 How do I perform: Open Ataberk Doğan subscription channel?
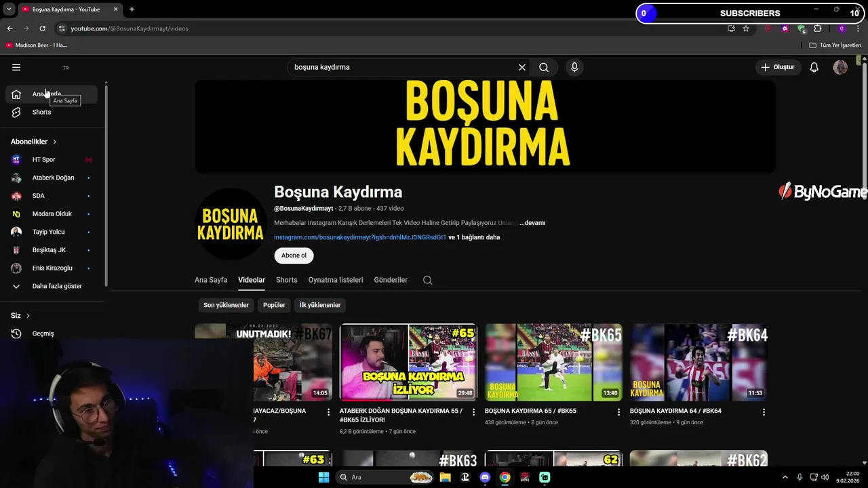(52, 178)
